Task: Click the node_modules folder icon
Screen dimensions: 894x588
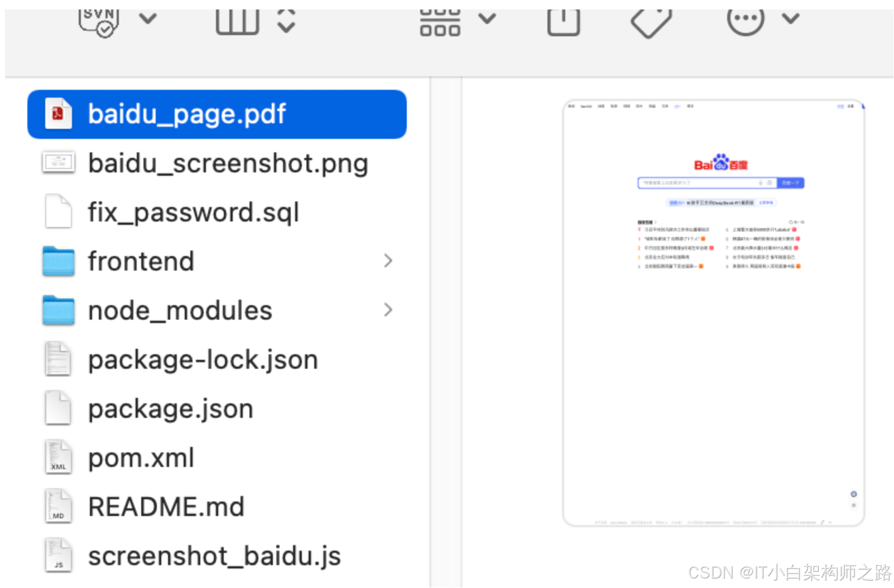Action: [x=59, y=310]
